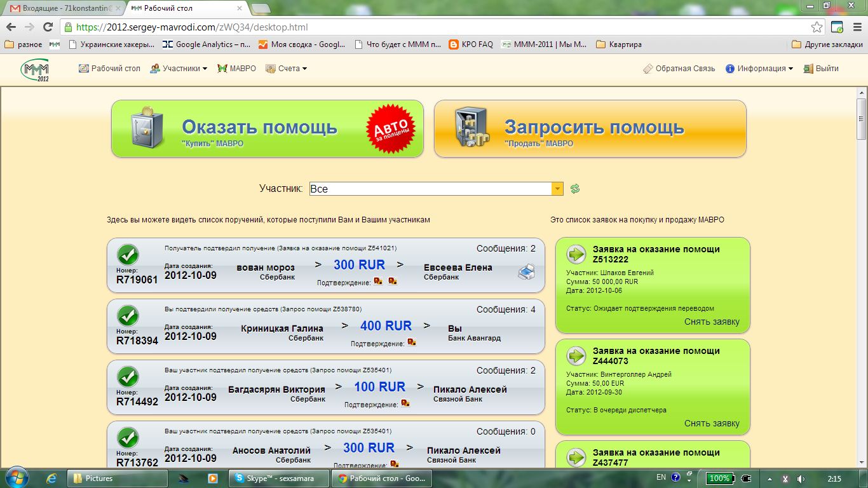Click the browser extension window icon

point(837,27)
